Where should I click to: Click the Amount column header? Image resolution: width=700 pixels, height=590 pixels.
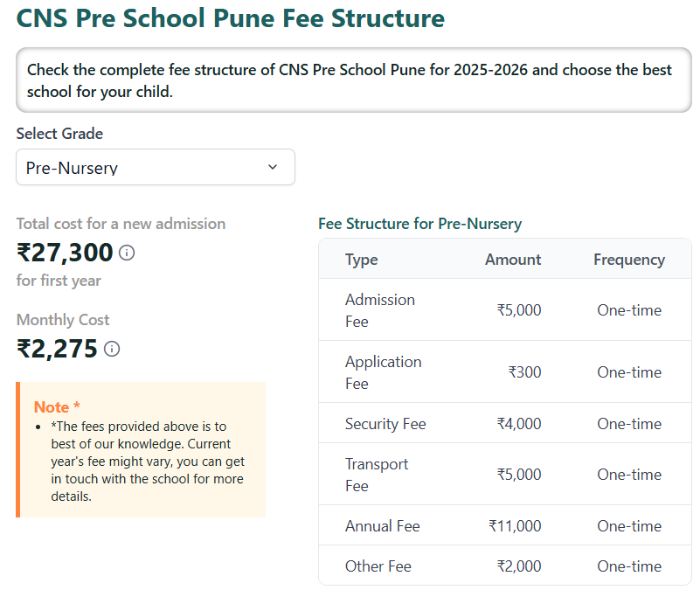(513, 259)
